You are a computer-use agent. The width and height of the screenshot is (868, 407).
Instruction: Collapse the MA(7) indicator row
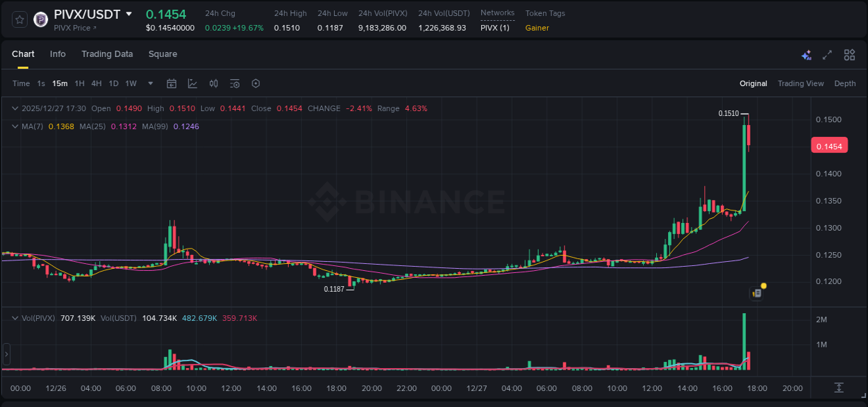pos(15,126)
